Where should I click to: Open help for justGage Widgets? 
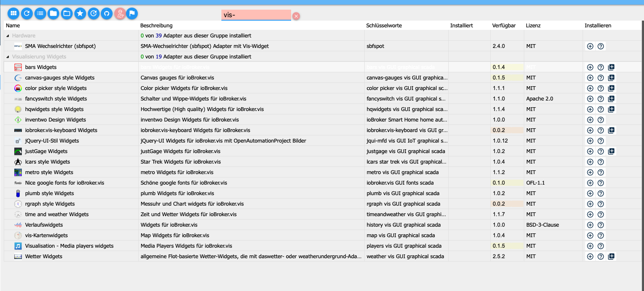pyautogui.click(x=601, y=151)
